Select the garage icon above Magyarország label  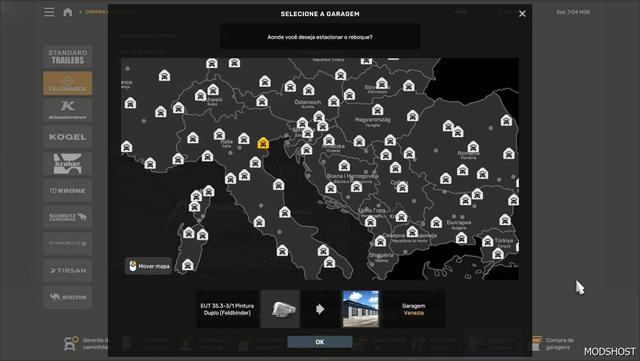pyautogui.click(x=378, y=109)
